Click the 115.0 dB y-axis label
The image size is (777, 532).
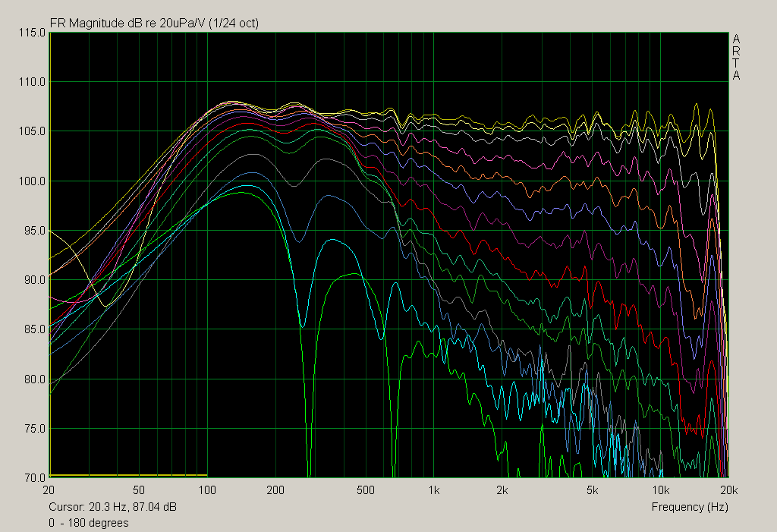click(32, 33)
